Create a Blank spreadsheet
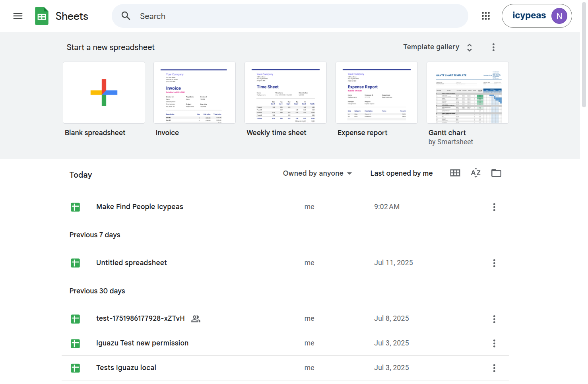This screenshot has height=384, width=588. [104, 93]
